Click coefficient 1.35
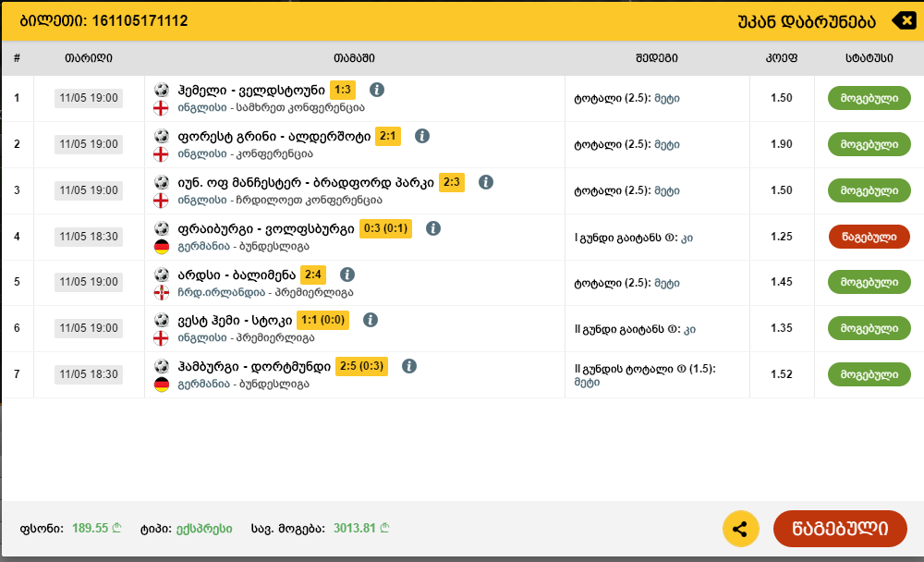The width and height of the screenshot is (924, 562). pyautogui.click(x=782, y=328)
